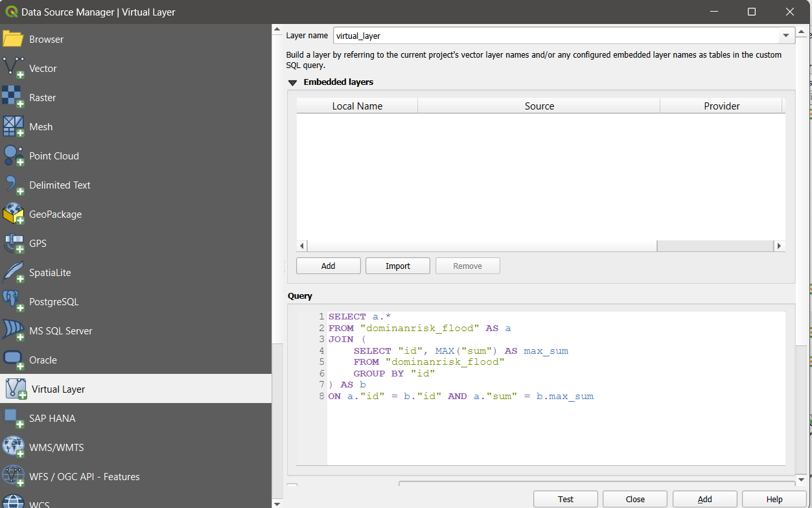Image resolution: width=812 pixels, height=508 pixels.
Task: Collapse the Embedded layers section
Action: pyautogui.click(x=292, y=82)
